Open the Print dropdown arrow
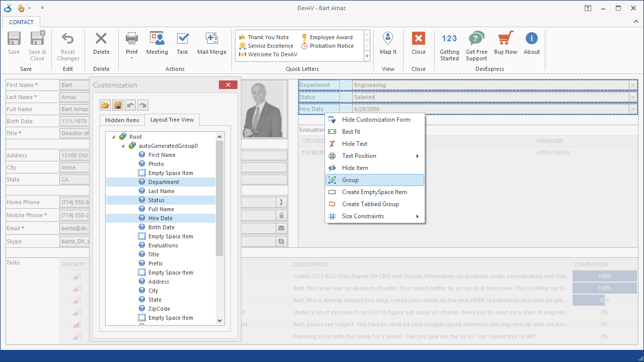Viewport: 644px width, 362px height. (131, 58)
